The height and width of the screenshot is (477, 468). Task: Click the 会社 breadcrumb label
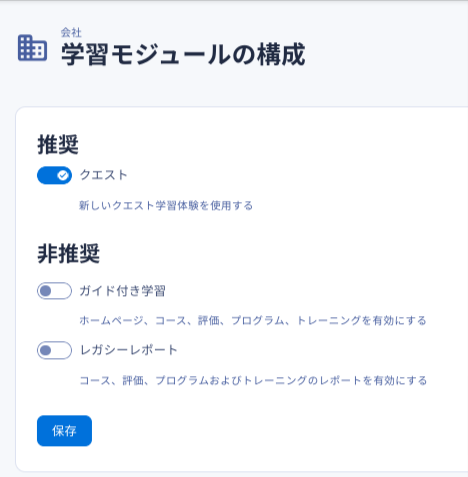point(71,33)
